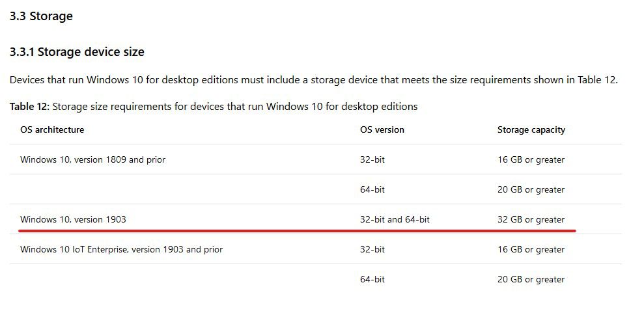Screen dimensions: 644x311
Task: Select the "Windows 10, version 1809 and prior" cell
Action: (x=93, y=159)
